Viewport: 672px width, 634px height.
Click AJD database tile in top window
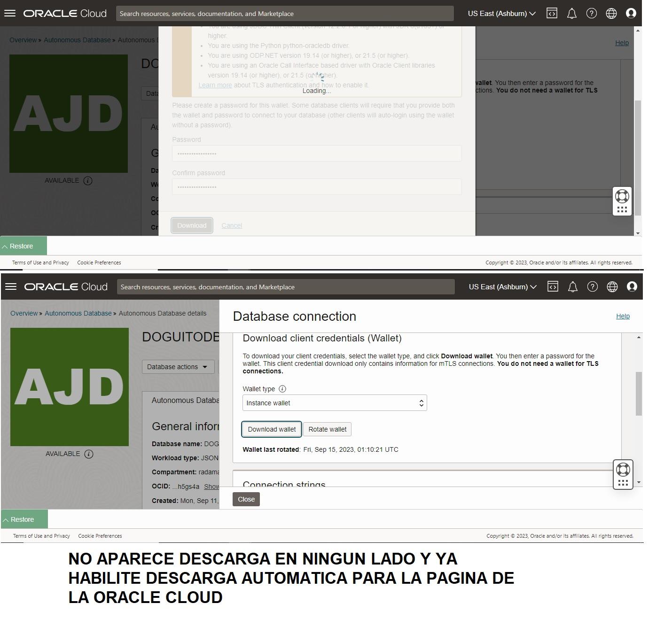pos(69,114)
